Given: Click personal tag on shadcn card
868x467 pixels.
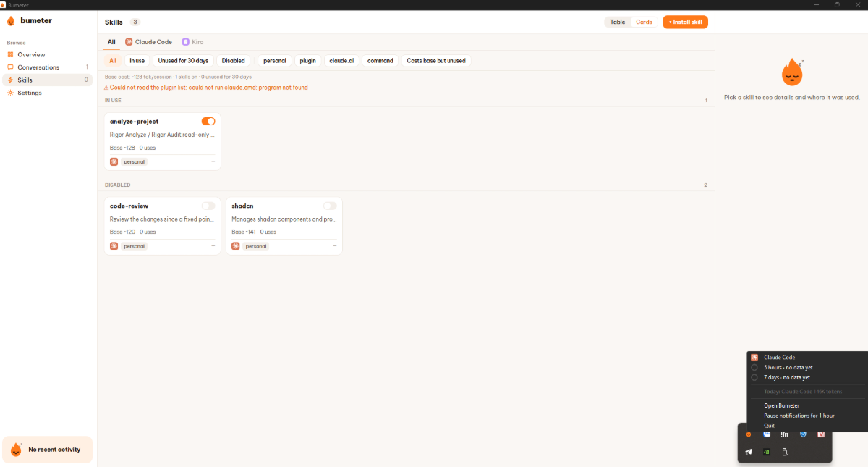Looking at the screenshot, I should 255,246.
